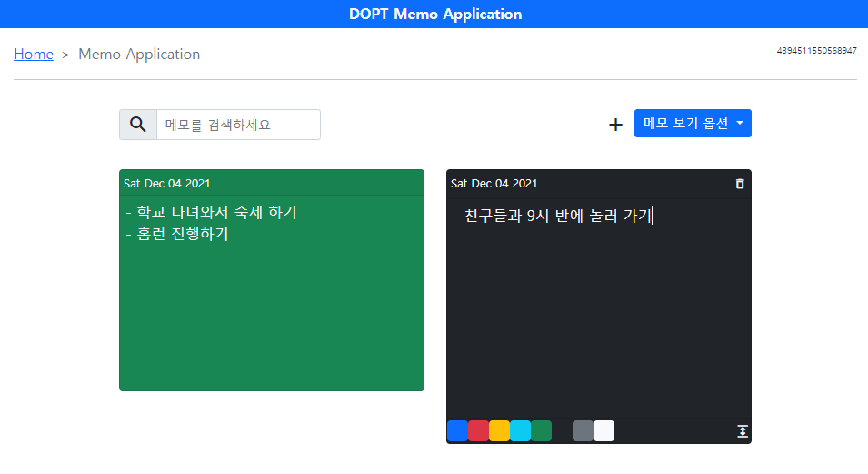
Task: Open the 메모 보기 옵션 dropdown
Action: pos(693,123)
